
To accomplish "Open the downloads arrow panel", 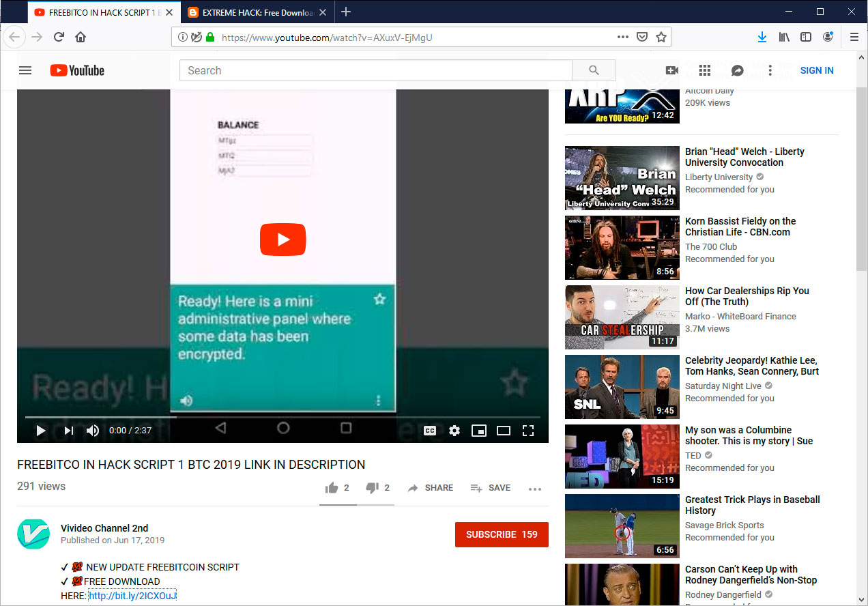I will click(762, 38).
